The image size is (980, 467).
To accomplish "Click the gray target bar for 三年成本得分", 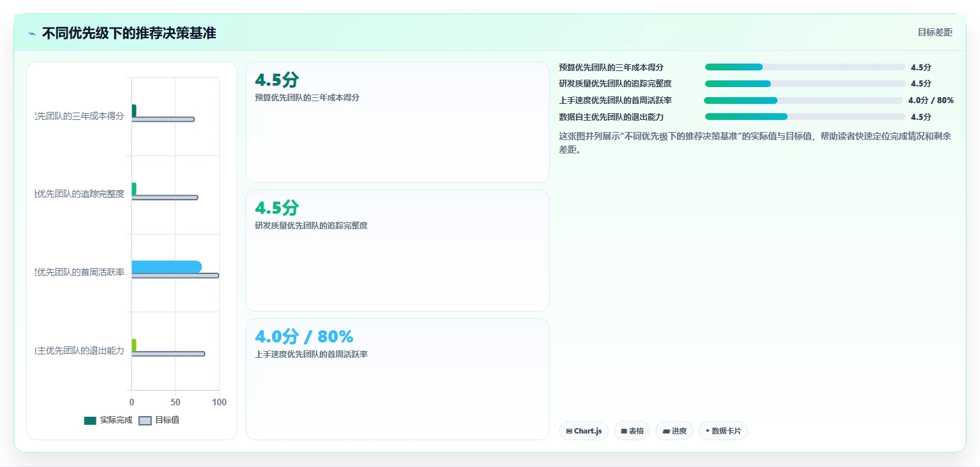I will point(163,119).
